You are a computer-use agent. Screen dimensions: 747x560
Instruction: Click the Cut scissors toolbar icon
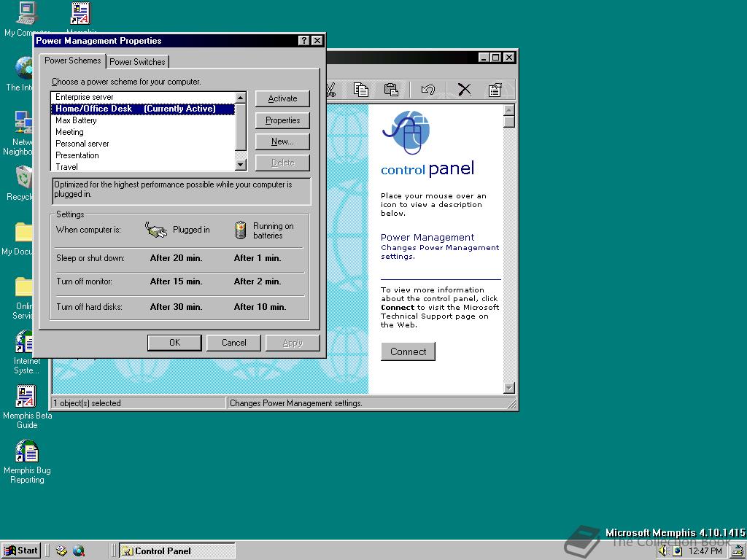tap(331, 90)
